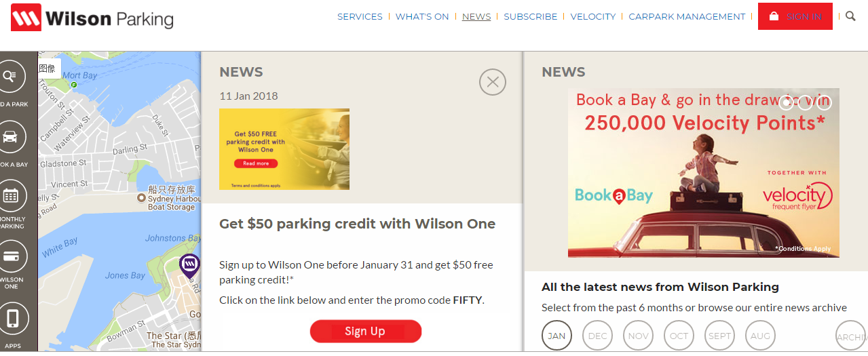Click the purple Wilson carpark map pin
Screen dimensions: 868x356
click(189, 264)
